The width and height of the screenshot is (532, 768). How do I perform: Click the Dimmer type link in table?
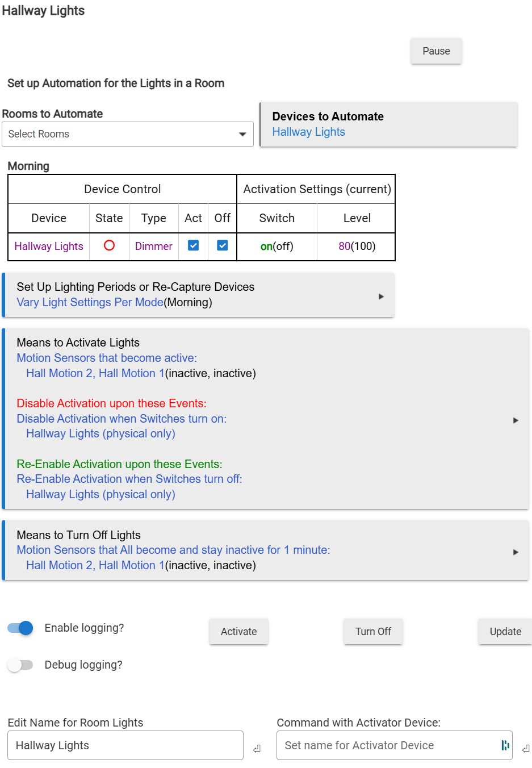[153, 246]
